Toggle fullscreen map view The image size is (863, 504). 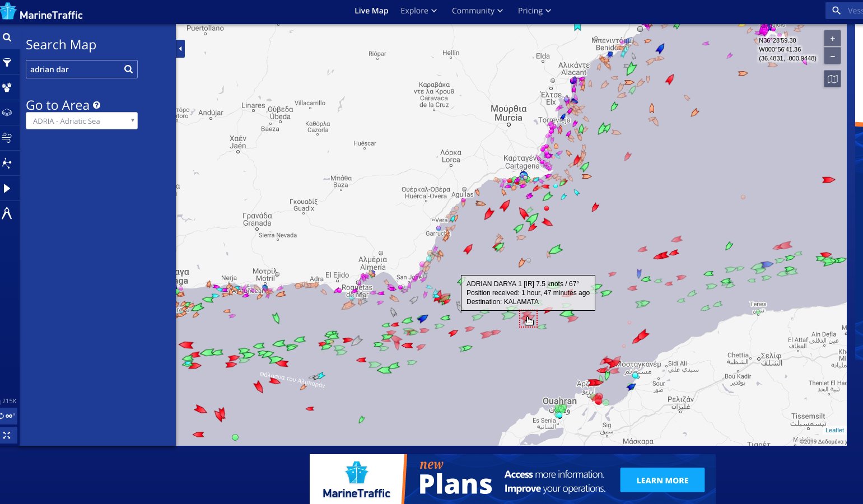click(x=7, y=435)
